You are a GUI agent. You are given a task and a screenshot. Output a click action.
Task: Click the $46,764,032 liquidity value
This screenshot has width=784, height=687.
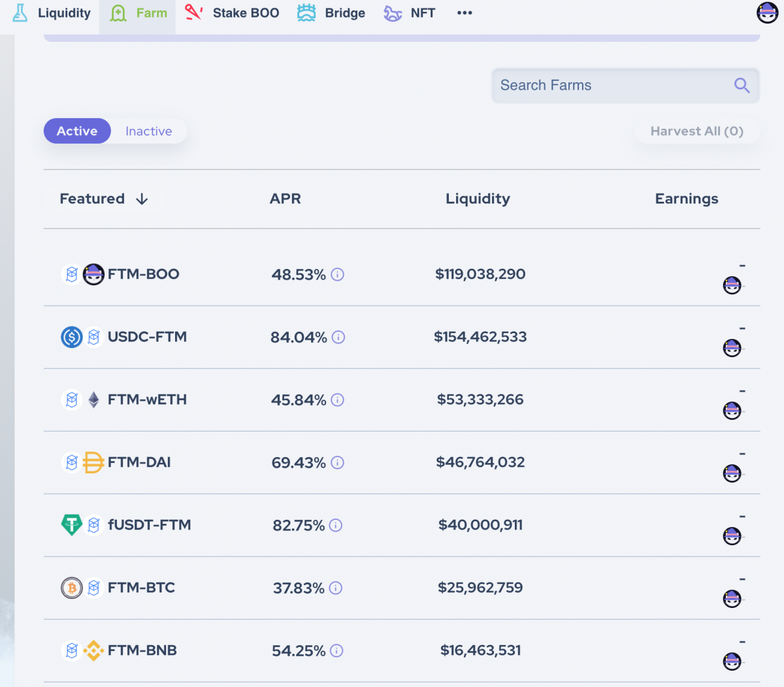tap(480, 462)
